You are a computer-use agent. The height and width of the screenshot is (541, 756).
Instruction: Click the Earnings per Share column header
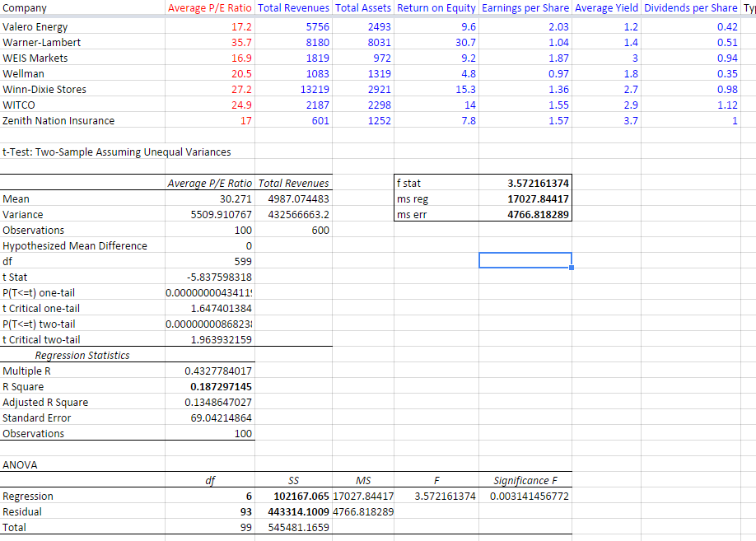tap(525, 8)
